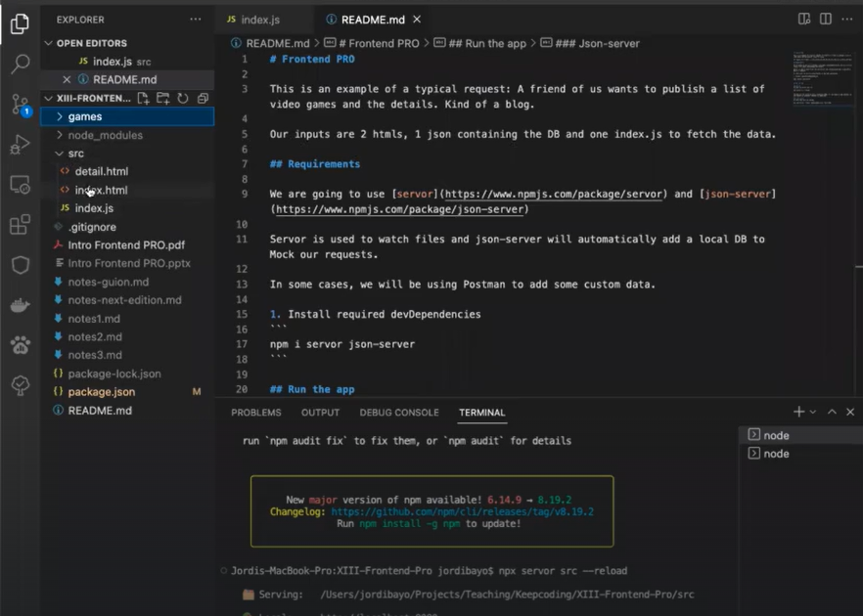Image resolution: width=863 pixels, height=616 pixels.
Task: Open notes2.md file
Action: 127,337
